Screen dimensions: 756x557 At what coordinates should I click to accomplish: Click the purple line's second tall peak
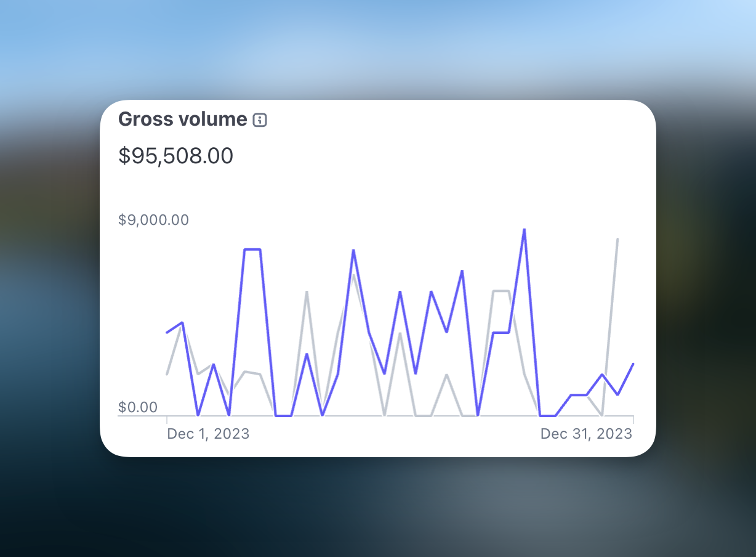(x=353, y=251)
